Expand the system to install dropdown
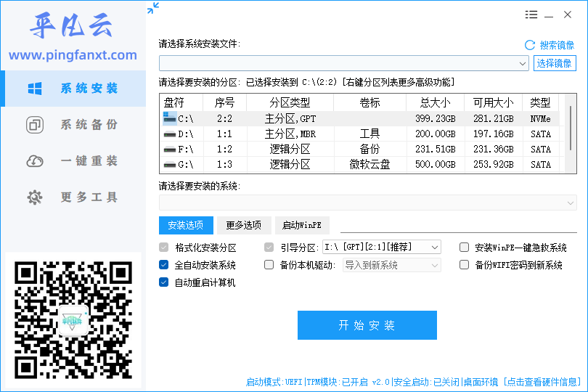Image resolution: width=588 pixels, height=392 pixels. click(570, 203)
